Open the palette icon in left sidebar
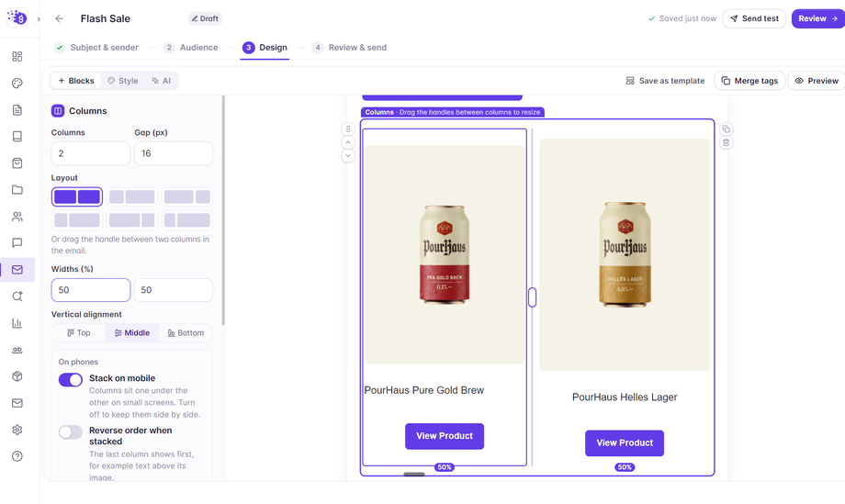845x504 pixels. (x=17, y=83)
